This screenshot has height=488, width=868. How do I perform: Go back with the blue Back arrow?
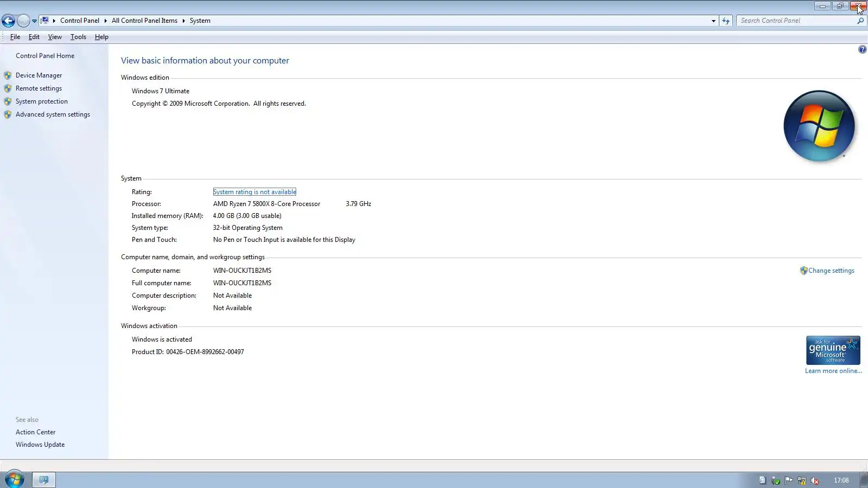pos(8,21)
